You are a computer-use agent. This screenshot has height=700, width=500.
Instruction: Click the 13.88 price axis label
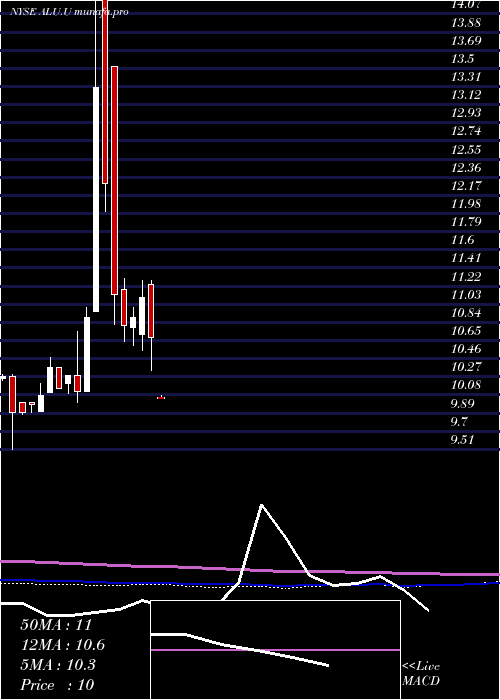click(466, 22)
